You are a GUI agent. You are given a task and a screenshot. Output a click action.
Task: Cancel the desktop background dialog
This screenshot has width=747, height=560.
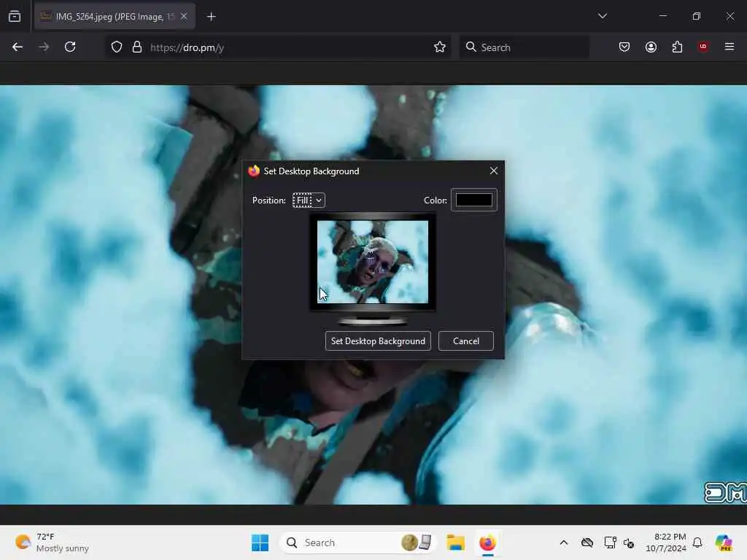click(466, 341)
